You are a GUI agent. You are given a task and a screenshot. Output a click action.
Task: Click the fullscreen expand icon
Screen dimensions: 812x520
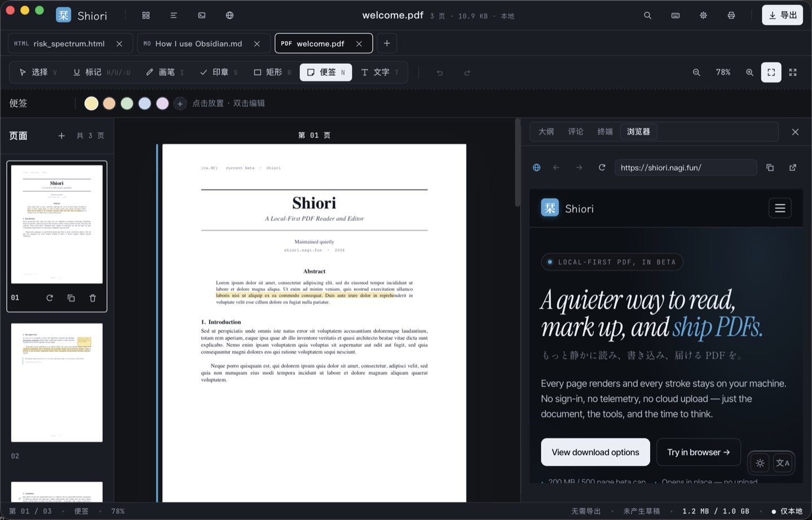tap(793, 72)
